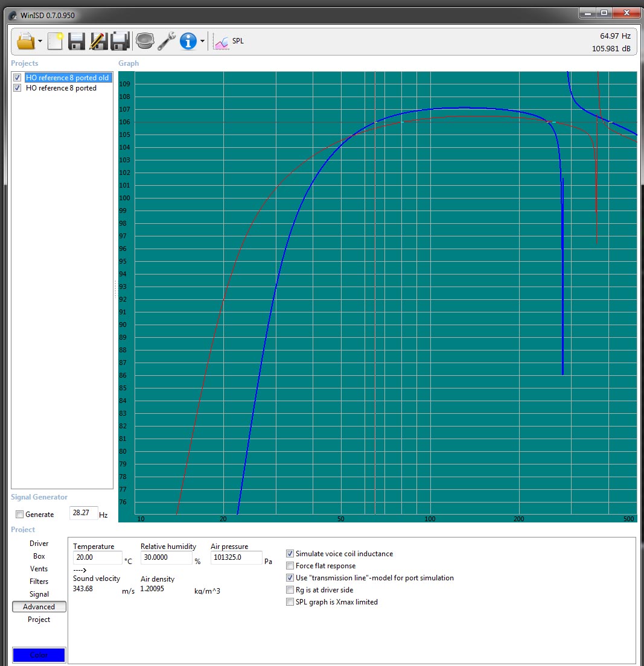644x666 pixels.
Task: Switch to the Project tab
Action: (x=39, y=620)
